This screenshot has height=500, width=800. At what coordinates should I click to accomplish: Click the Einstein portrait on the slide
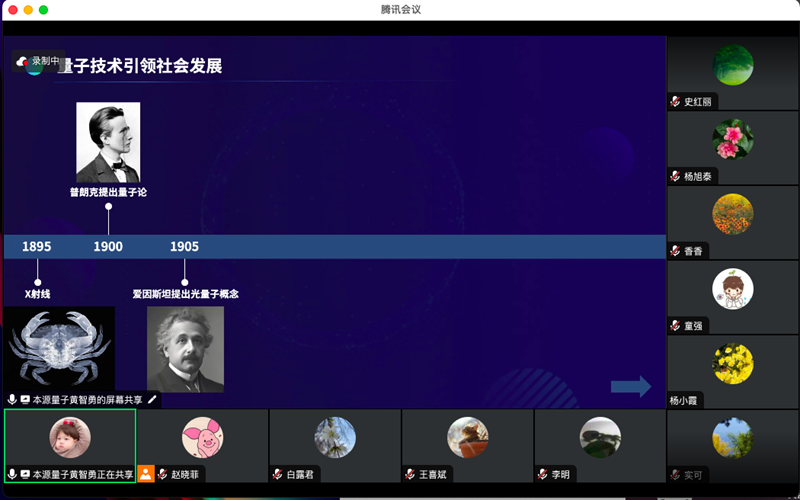coord(185,349)
